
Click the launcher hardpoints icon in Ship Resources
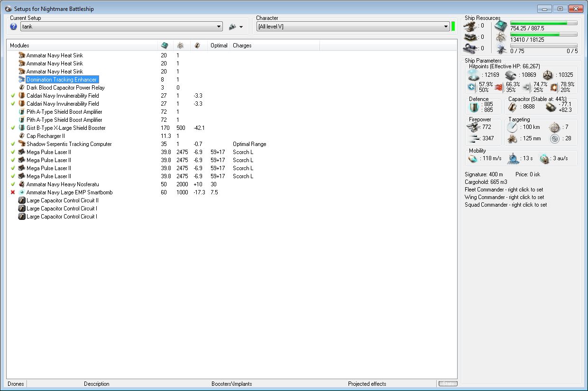point(471,37)
